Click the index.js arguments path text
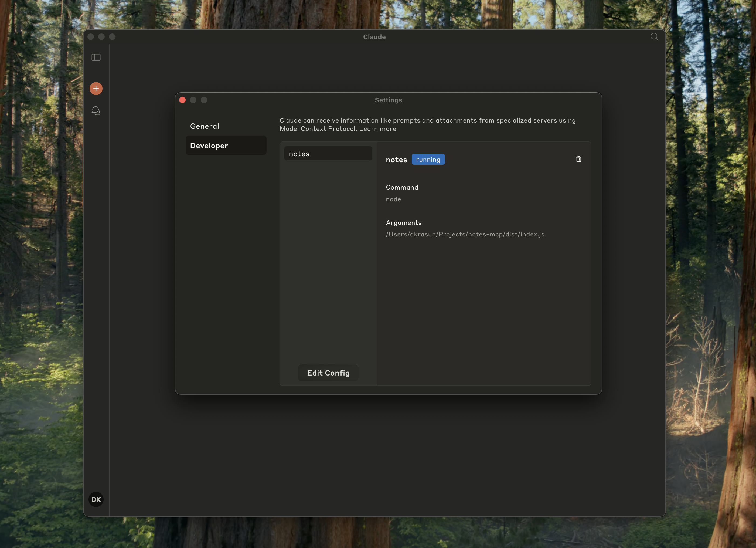The width and height of the screenshot is (756, 548). tap(465, 234)
